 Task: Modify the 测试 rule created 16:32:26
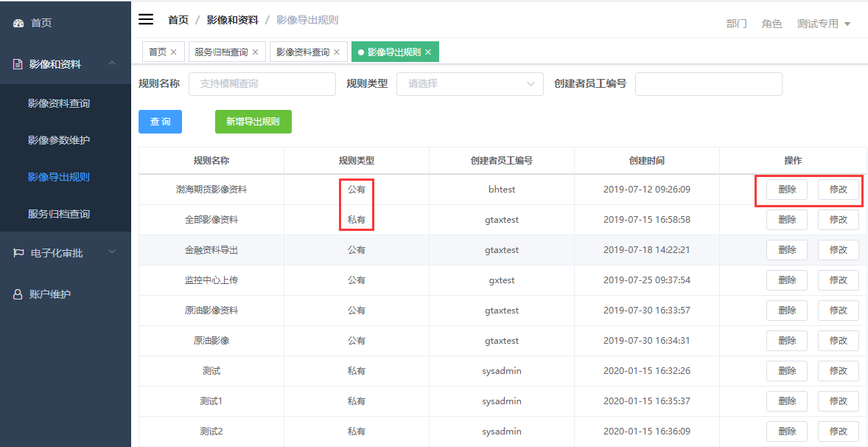coord(838,370)
